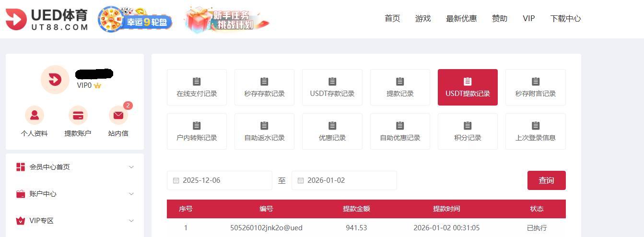
Task: Open the 幸运9轮盘 lucky wheel banner
Action: 135,20
